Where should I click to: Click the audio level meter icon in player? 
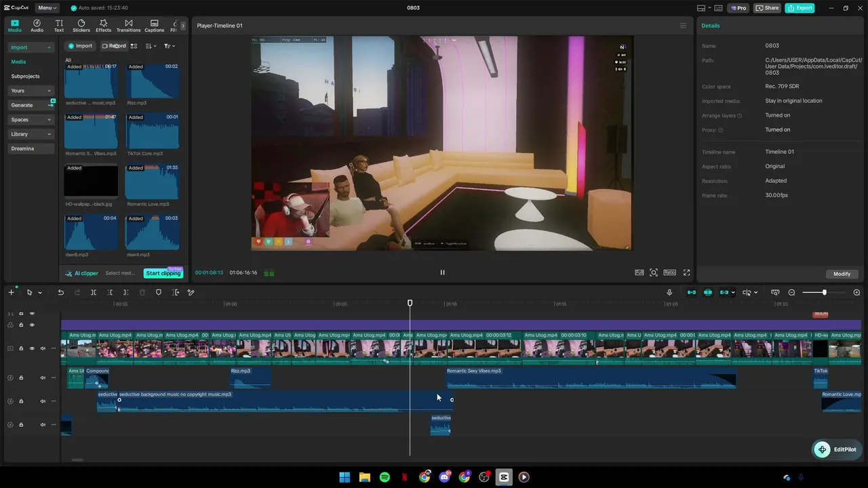point(269,273)
